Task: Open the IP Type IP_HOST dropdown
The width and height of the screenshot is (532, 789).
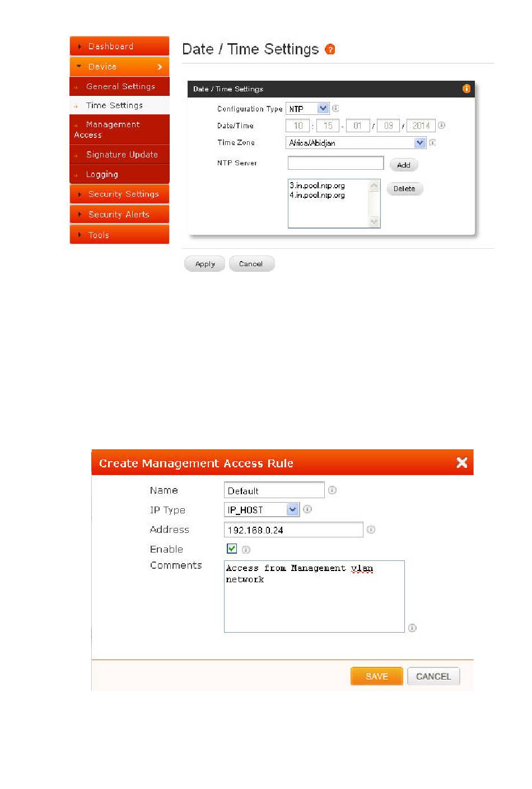Action: [x=262, y=510]
